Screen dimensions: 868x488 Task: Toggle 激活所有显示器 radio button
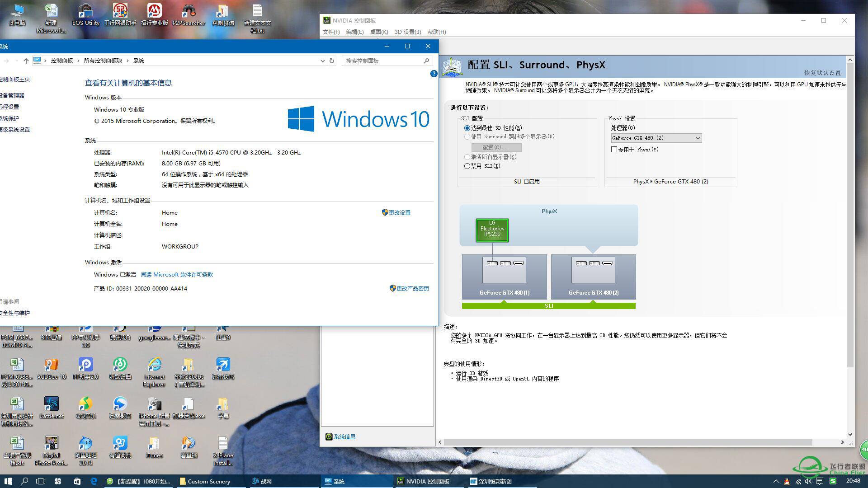point(467,156)
